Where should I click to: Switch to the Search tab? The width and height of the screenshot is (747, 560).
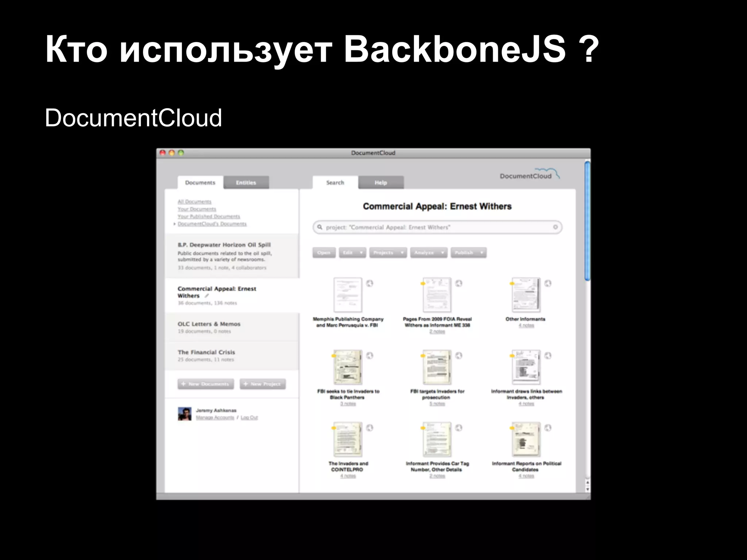(335, 182)
